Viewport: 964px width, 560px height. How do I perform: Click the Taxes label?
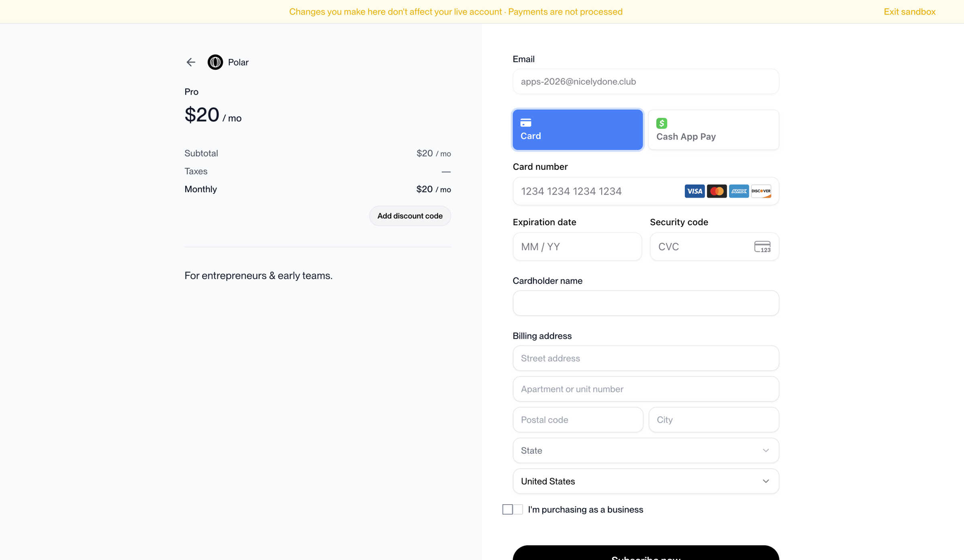coord(196,171)
